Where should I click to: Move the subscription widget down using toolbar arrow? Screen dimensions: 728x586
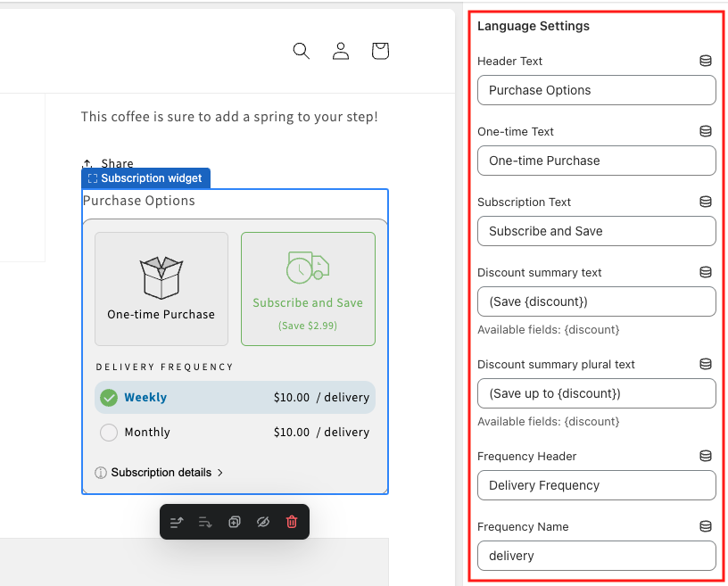click(x=205, y=522)
